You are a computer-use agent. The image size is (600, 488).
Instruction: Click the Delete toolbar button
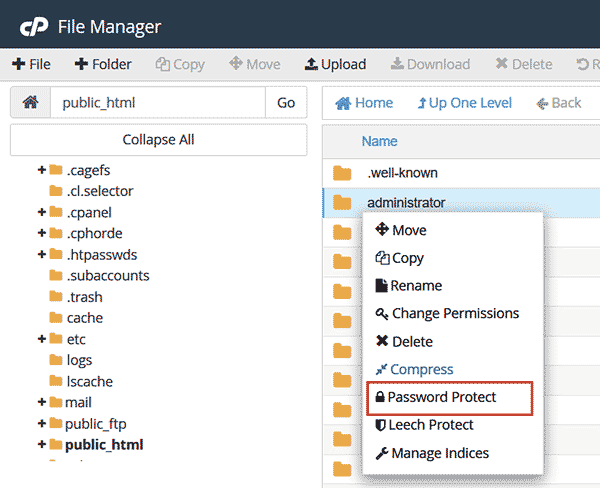point(524,64)
